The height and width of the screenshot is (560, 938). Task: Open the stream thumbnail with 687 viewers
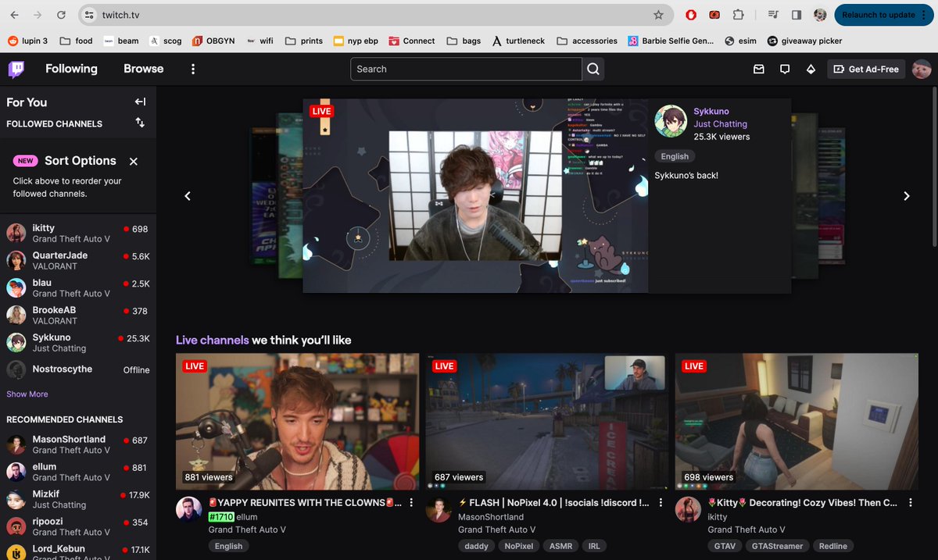pyautogui.click(x=547, y=422)
